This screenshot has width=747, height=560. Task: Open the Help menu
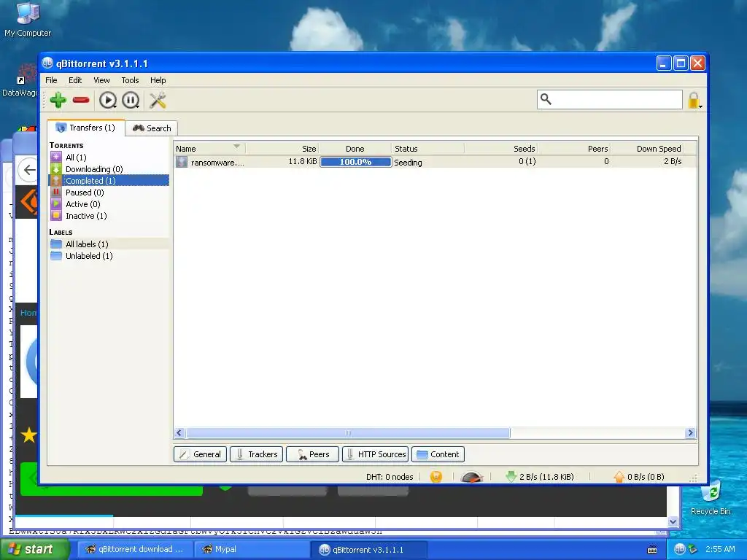[158, 80]
